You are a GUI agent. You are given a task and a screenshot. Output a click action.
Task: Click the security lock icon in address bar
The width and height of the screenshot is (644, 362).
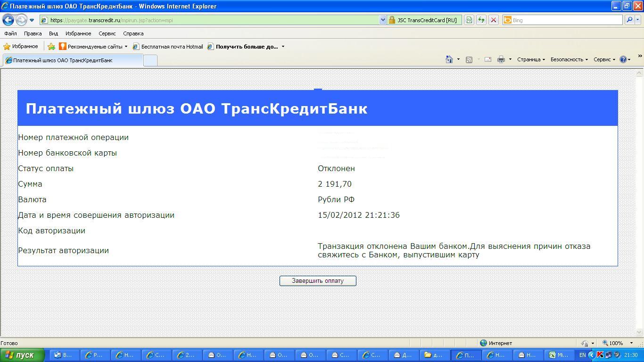(x=391, y=20)
